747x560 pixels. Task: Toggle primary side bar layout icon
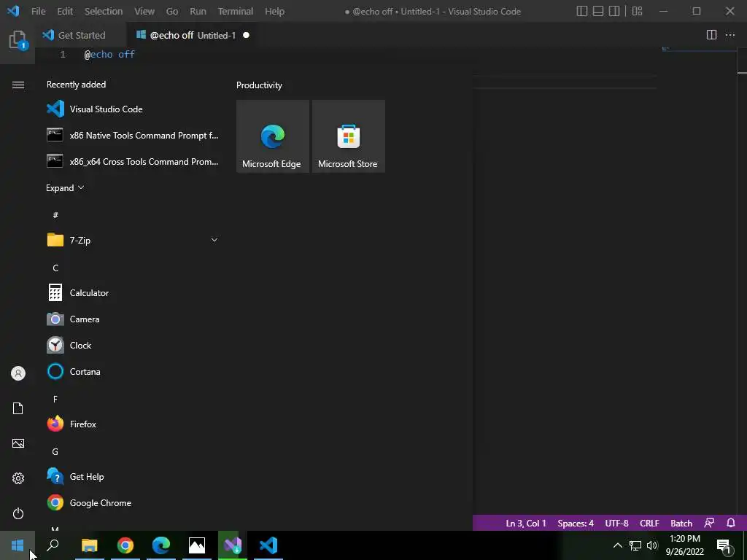click(x=581, y=11)
